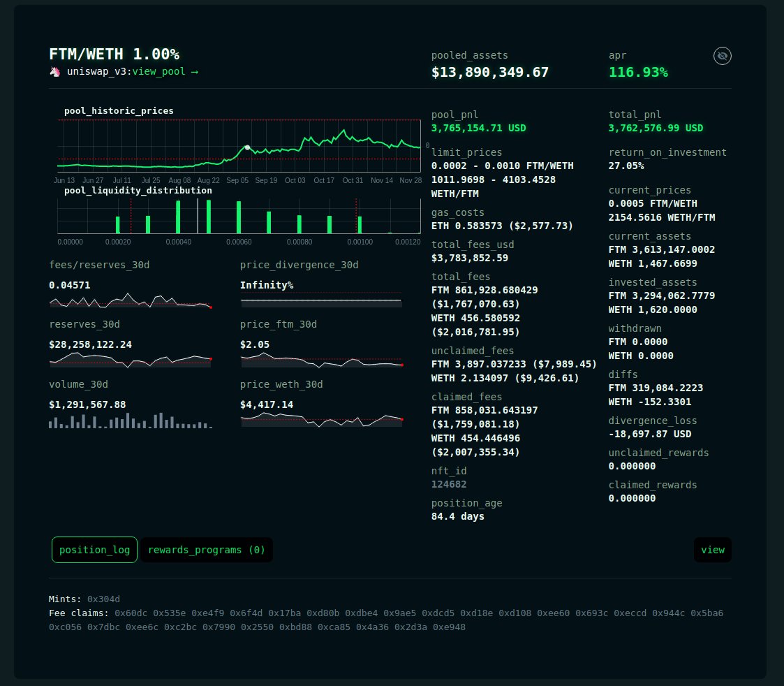Open fee claim transaction 0xc2bc
This screenshot has height=686, width=784.
[x=181, y=627]
